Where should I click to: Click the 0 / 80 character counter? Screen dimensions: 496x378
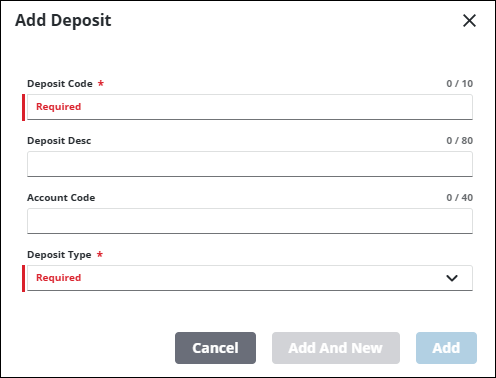(x=459, y=141)
